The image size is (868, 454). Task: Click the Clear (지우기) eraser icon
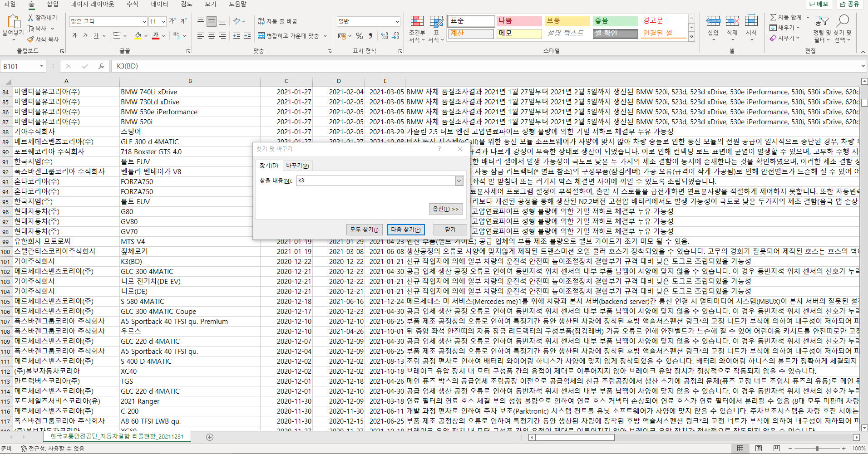click(x=773, y=38)
